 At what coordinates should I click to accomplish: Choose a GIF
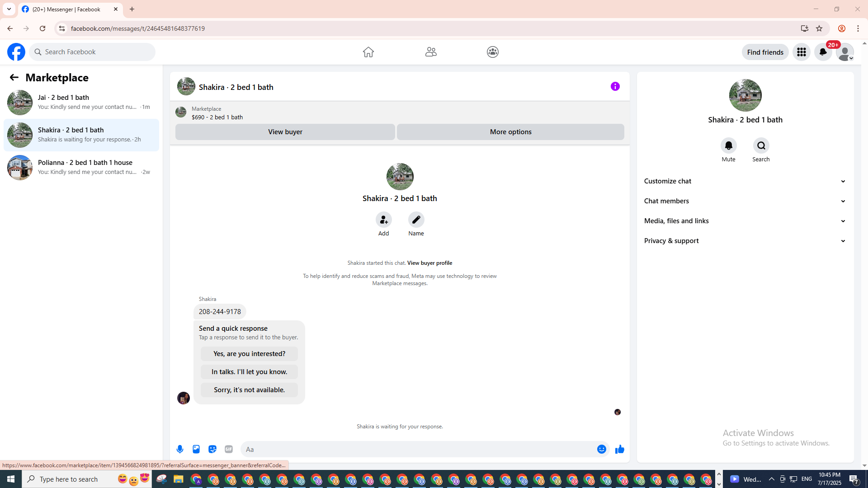[x=229, y=449]
